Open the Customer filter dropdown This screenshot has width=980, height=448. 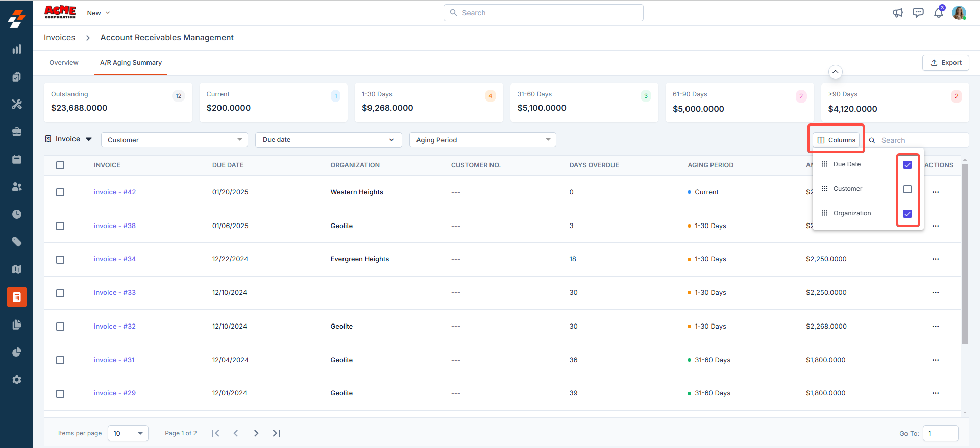click(x=174, y=140)
